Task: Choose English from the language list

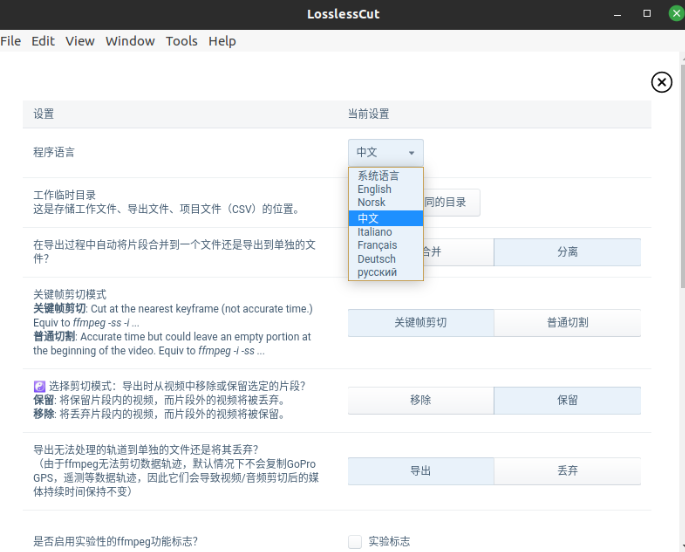Action: click(x=386, y=189)
